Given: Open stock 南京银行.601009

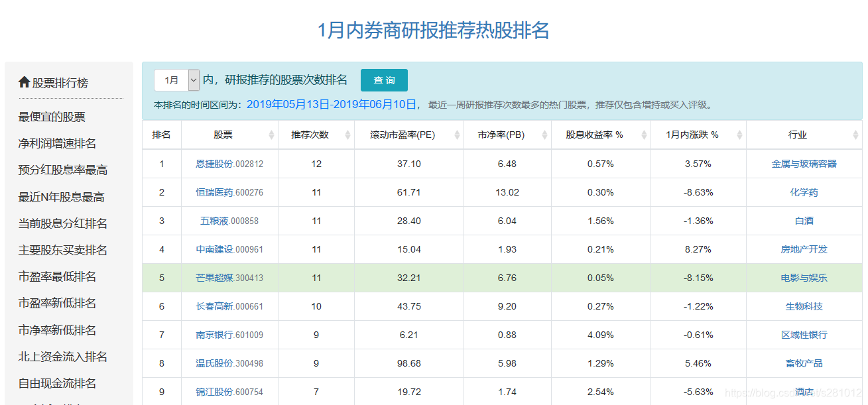Looking at the screenshot, I should coord(229,335).
